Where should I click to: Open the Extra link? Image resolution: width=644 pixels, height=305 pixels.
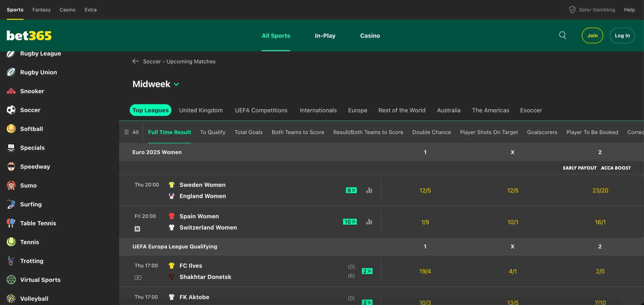[90, 10]
